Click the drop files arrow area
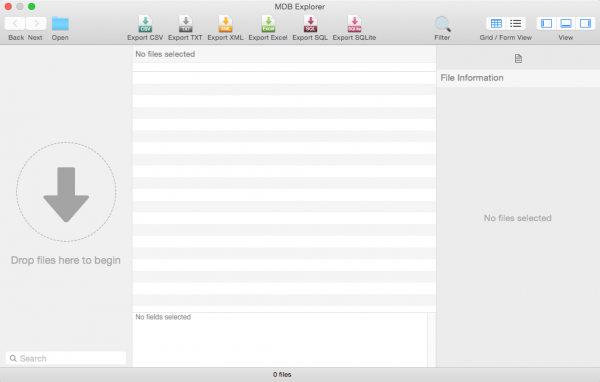Image resolution: width=600 pixels, height=382 pixels. coord(66,192)
